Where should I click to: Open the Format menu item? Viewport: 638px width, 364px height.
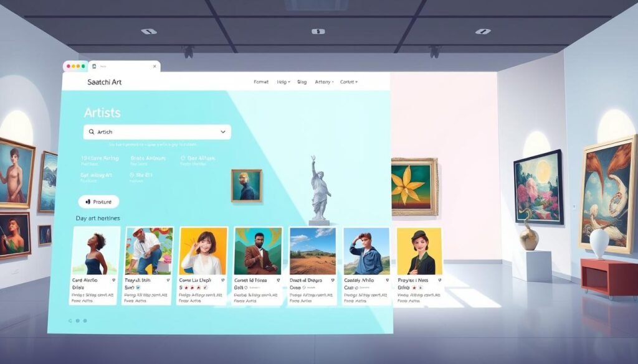pyautogui.click(x=261, y=82)
